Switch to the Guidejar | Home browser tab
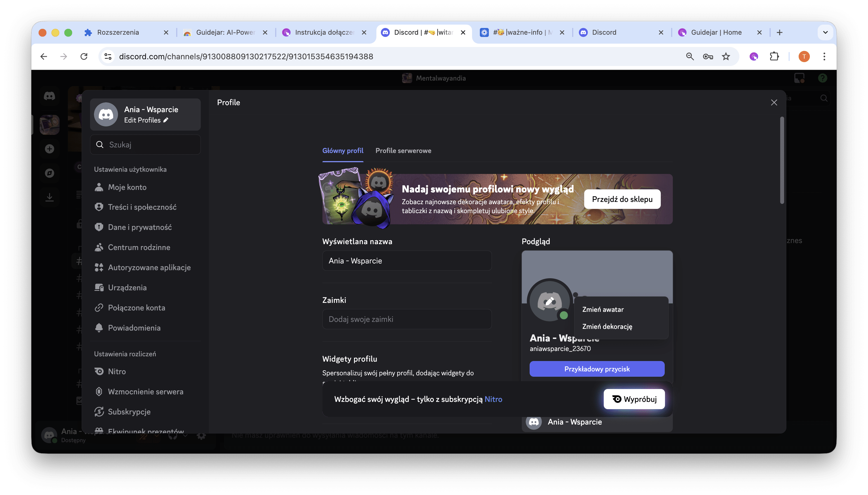 720,32
